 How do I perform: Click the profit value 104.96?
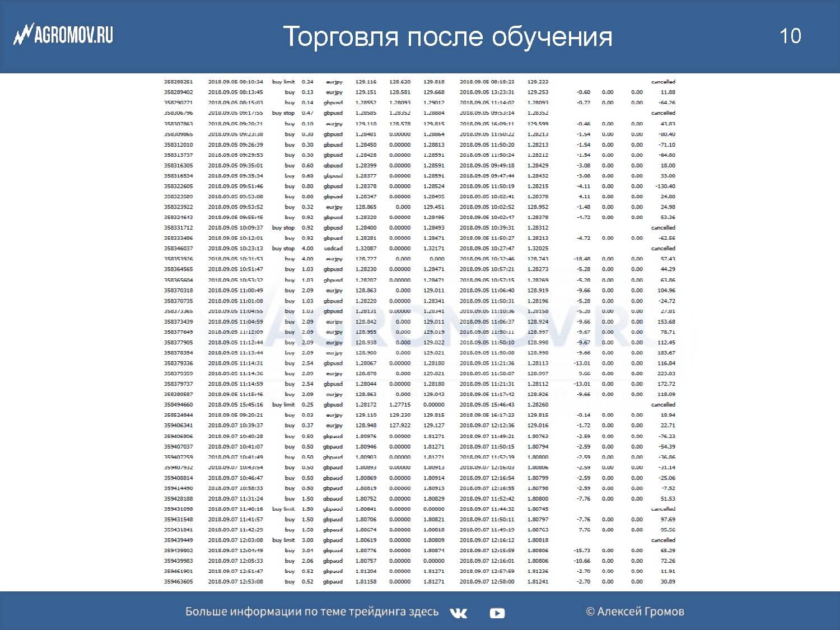click(x=666, y=291)
